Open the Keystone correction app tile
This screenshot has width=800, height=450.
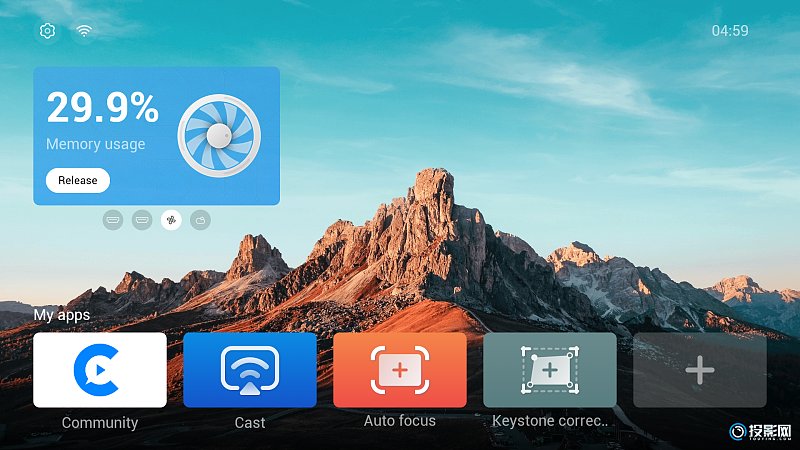[x=550, y=370]
